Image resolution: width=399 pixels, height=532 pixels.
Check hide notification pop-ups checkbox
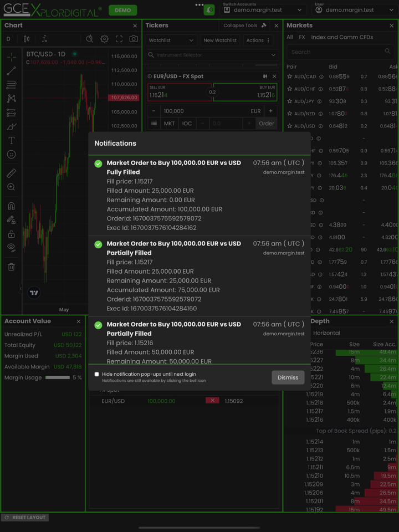pyautogui.click(x=97, y=374)
